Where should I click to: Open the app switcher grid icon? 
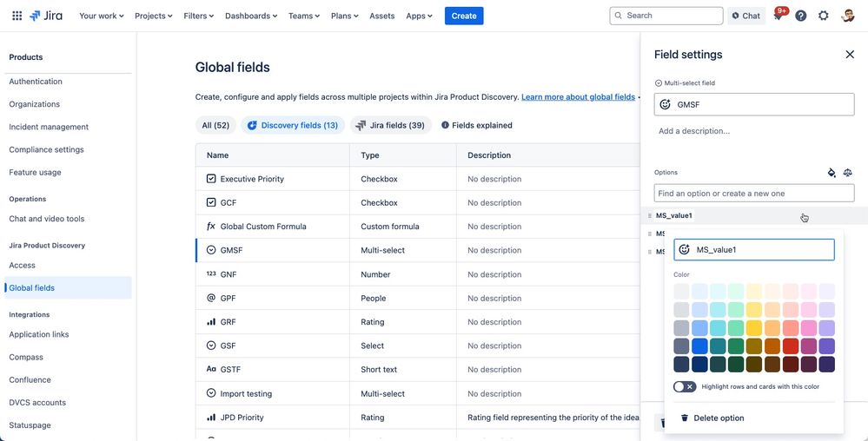[17, 16]
